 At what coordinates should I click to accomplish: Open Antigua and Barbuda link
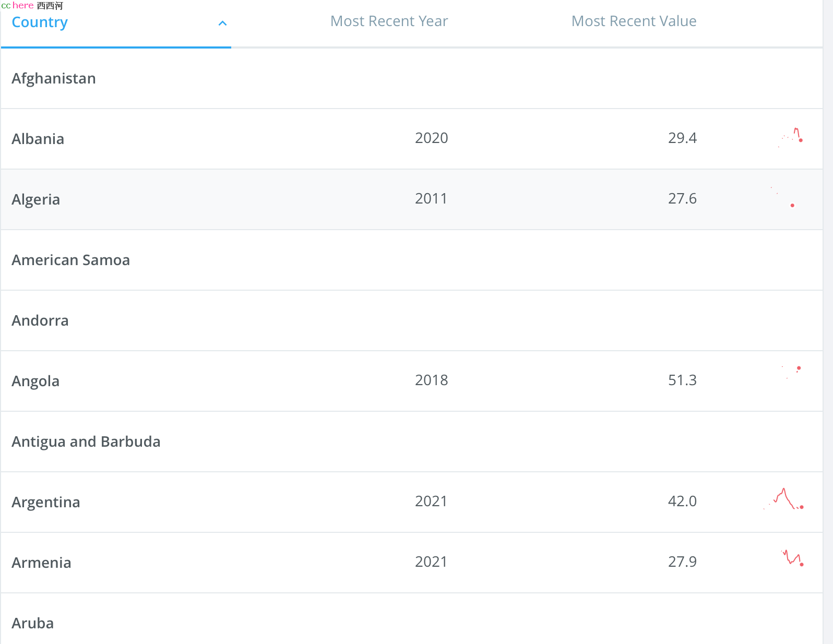coord(86,442)
